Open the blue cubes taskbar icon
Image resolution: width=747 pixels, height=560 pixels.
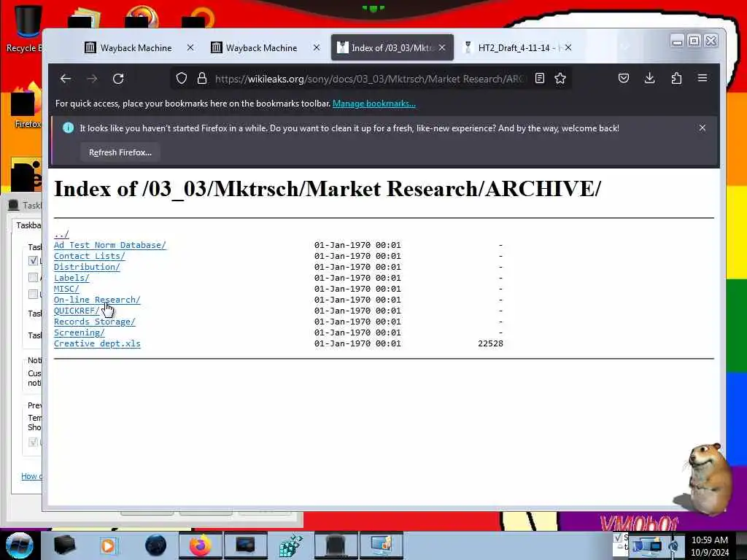(290, 545)
